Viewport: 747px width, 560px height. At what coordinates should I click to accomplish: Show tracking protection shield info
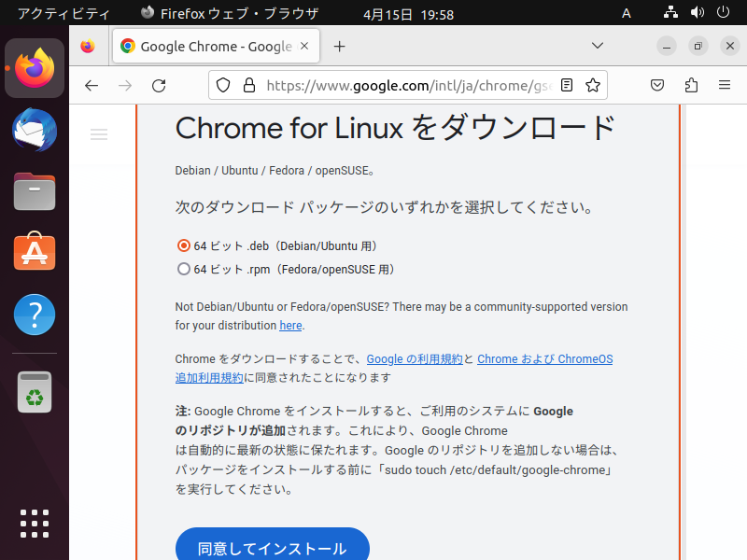tap(223, 85)
